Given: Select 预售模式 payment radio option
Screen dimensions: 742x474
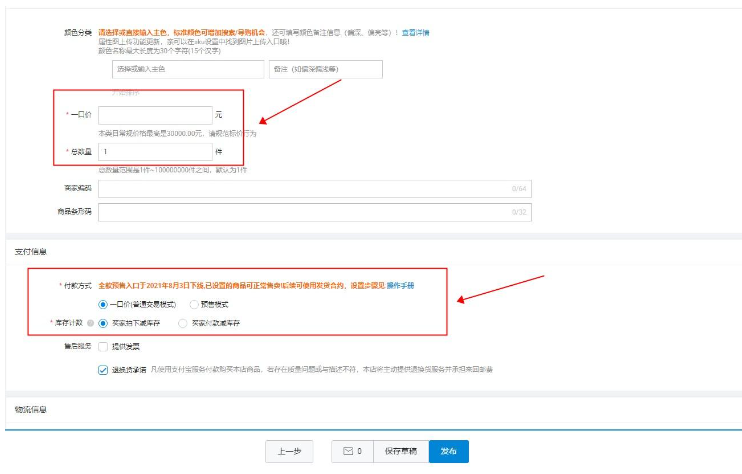Looking at the screenshot, I should 193,304.
